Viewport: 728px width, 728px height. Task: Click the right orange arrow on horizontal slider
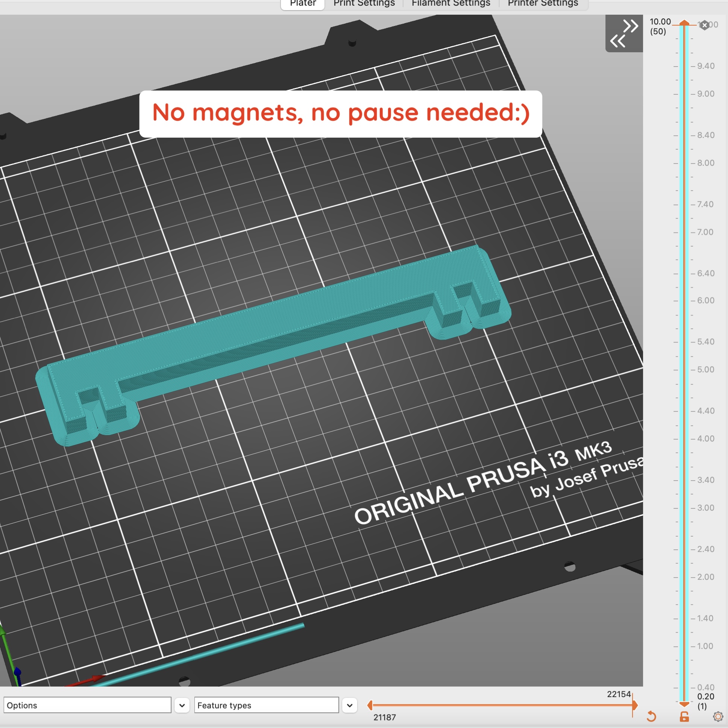point(635,705)
